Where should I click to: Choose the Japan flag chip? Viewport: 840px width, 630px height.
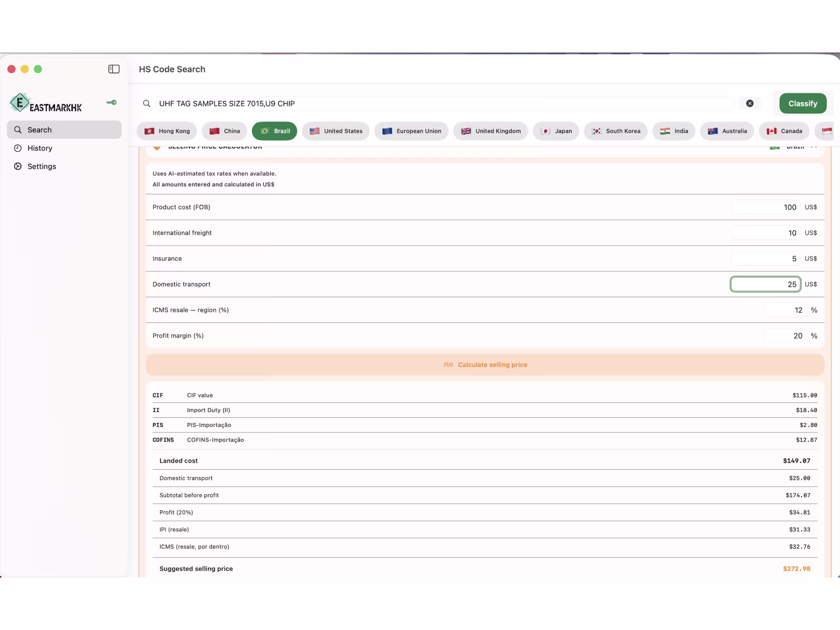(556, 131)
